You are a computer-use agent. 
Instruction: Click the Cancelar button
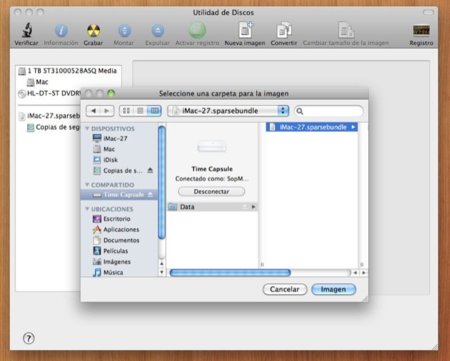(x=285, y=289)
